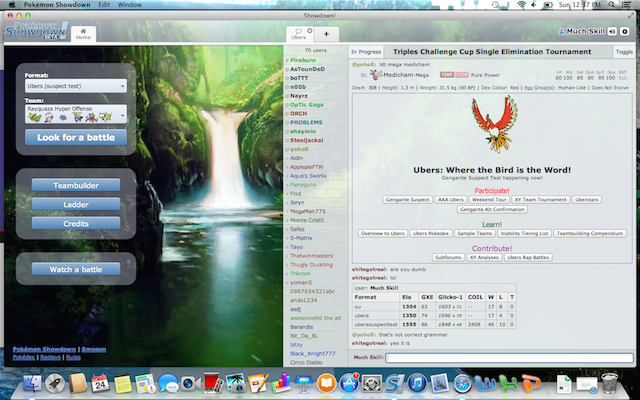Switch to the Ubers chat tab
This screenshot has width=640, height=400.
pos(298,34)
